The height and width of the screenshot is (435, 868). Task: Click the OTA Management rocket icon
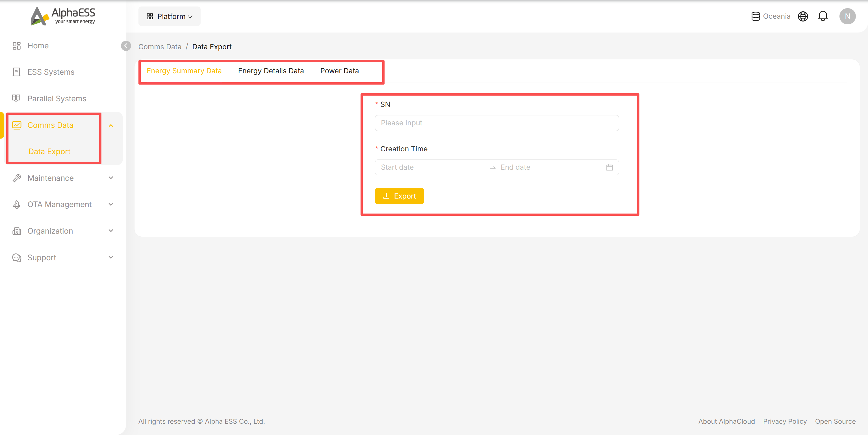tap(16, 204)
